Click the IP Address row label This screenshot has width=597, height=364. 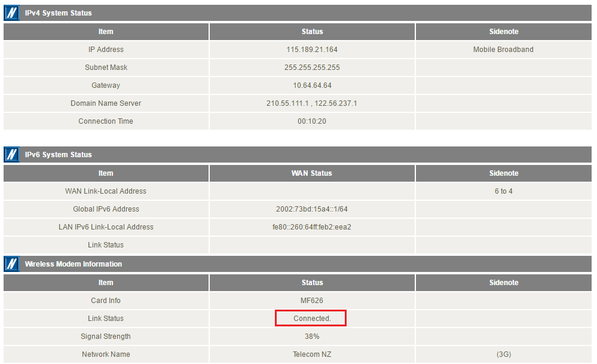(x=106, y=50)
